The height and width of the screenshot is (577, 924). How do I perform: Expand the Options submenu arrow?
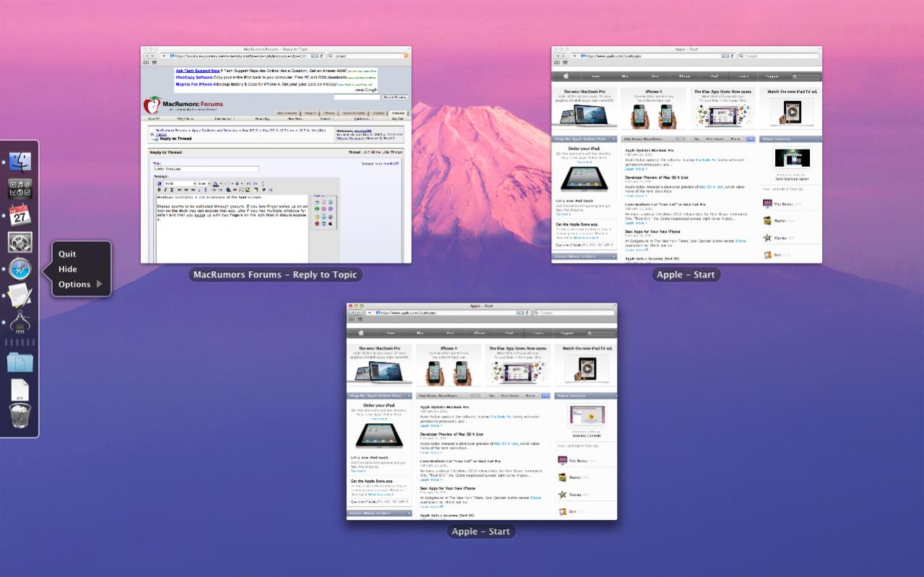pos(100,285)
